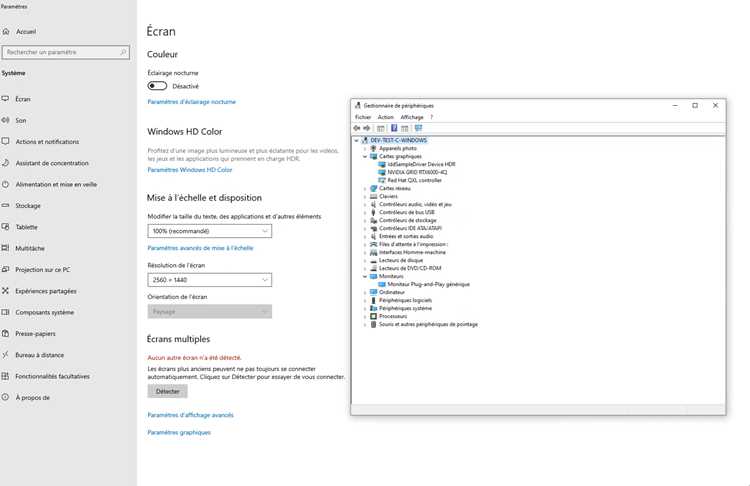Screen dimensions: 750x486
Task: Open Fichier menu in Gestionnaire de périphériques
Action: (x=363, y=117)
